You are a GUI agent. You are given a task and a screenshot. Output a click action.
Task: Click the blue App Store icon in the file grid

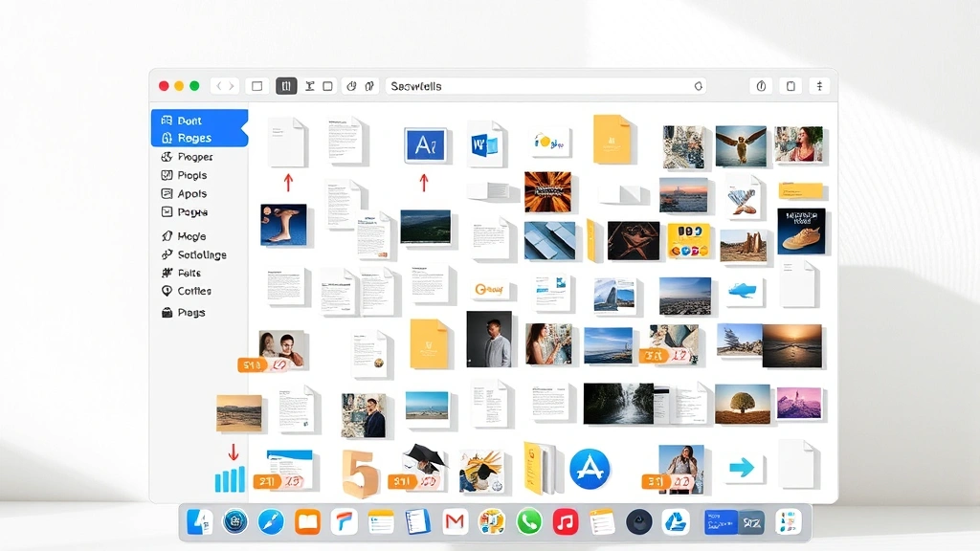point(590,467)
